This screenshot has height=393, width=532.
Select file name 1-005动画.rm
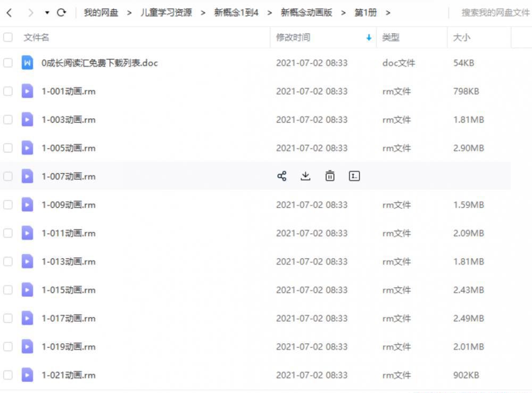pos(68,148)
